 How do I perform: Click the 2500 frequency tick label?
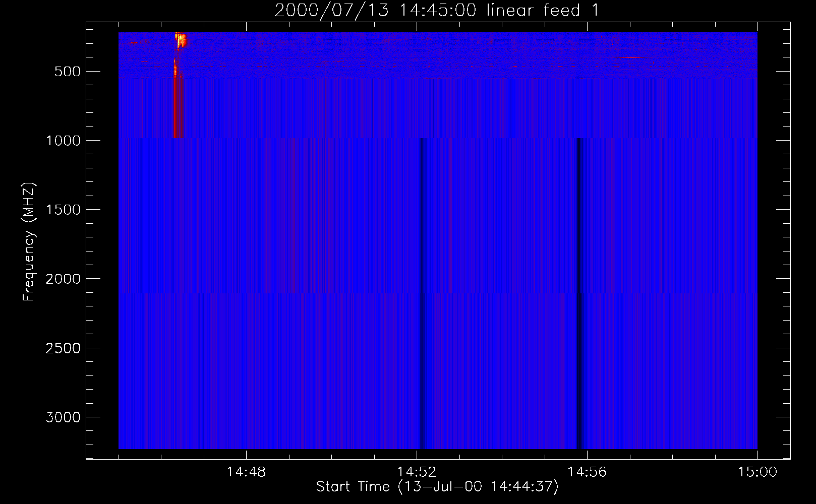pyautogui.click(x=63, y=348)
